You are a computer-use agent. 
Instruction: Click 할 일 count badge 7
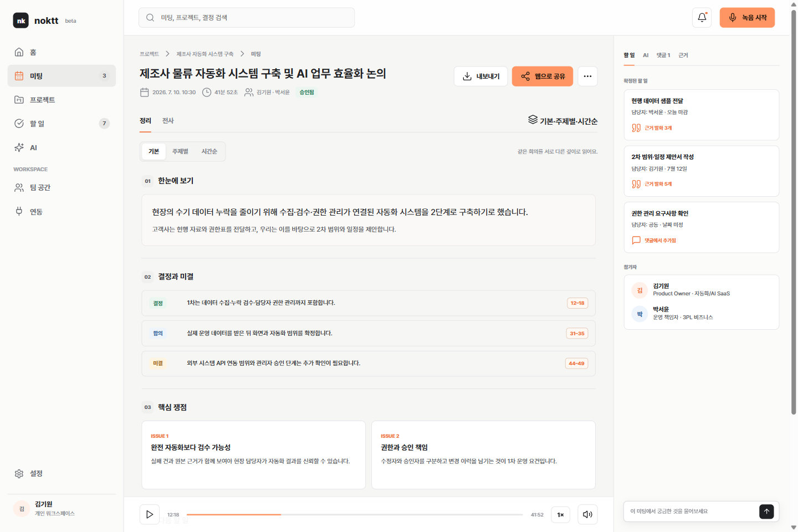coord(104,124)
